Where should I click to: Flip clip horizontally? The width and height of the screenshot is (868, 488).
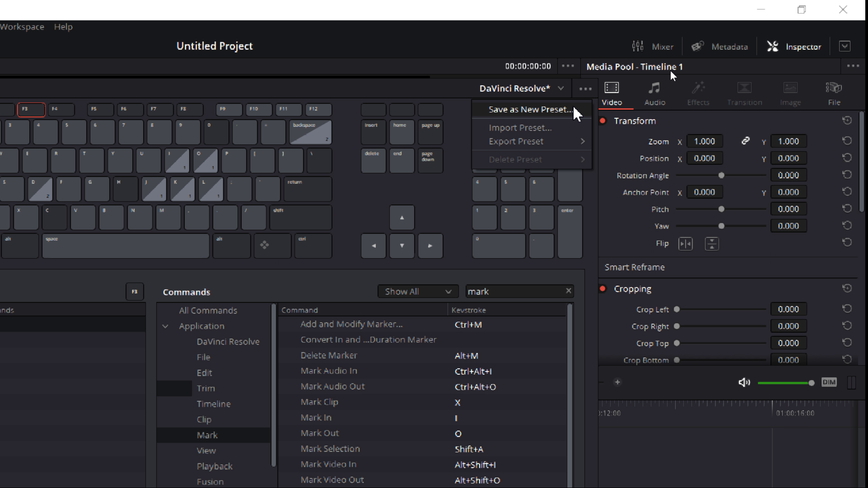(685, 244)
